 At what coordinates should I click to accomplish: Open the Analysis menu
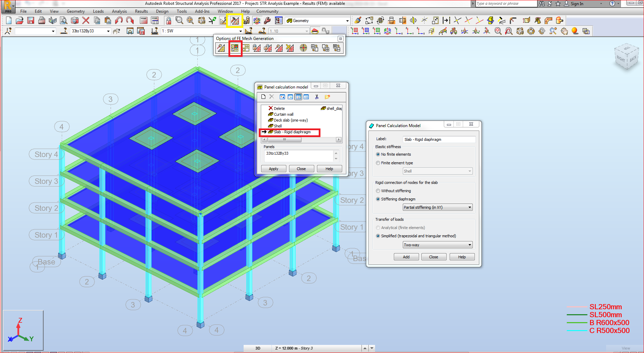(119, 11)
